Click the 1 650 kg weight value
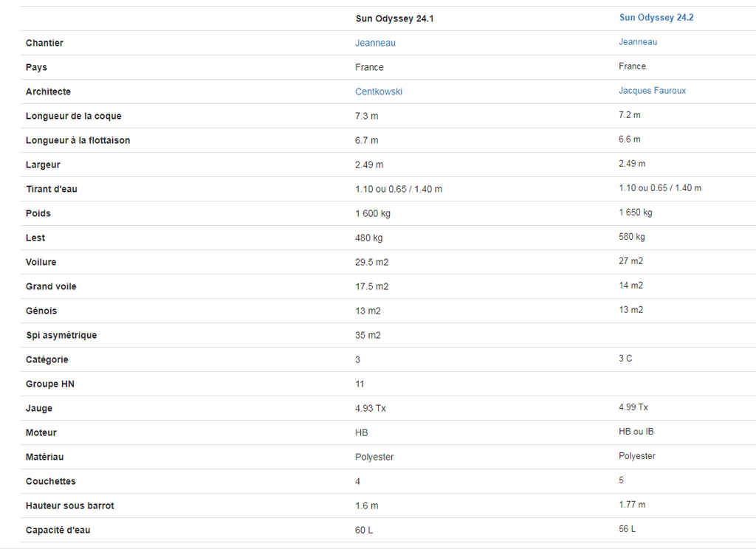Viewport: 756px width, 549px height. click(x=636, y=213)
